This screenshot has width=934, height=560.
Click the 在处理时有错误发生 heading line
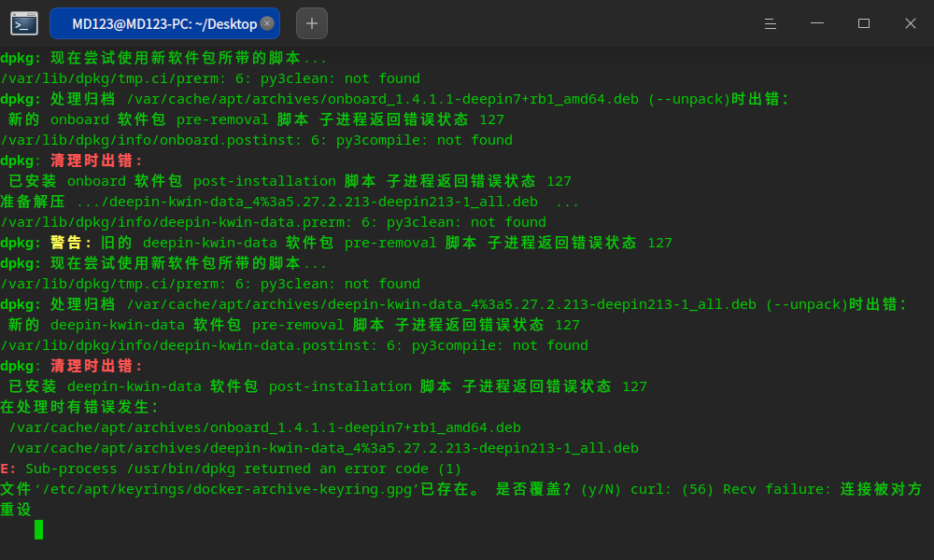[x=79, y=407]
